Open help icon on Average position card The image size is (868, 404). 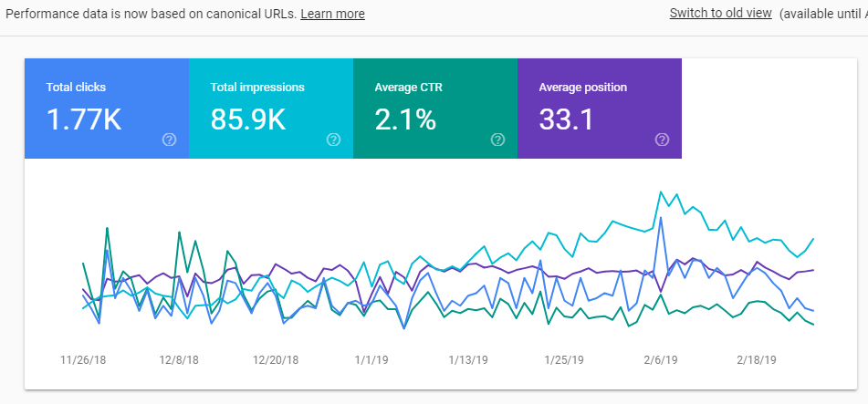coord(662,140)
